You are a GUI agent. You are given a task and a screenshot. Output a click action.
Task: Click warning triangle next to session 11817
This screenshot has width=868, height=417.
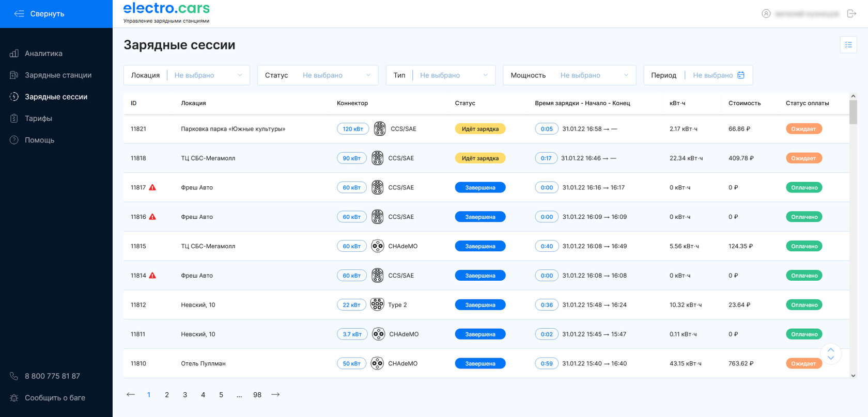(x=152, y=187)
